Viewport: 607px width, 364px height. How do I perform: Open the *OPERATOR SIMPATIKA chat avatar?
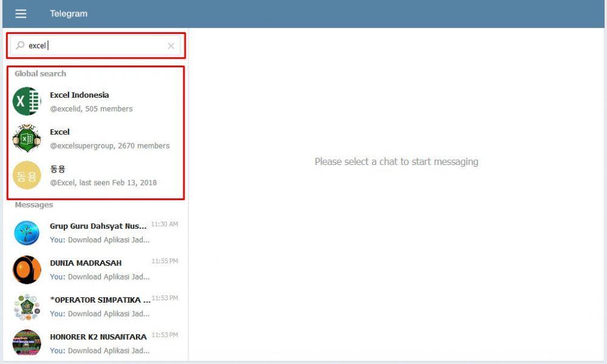pyautogui.click(x=27, y=307)
